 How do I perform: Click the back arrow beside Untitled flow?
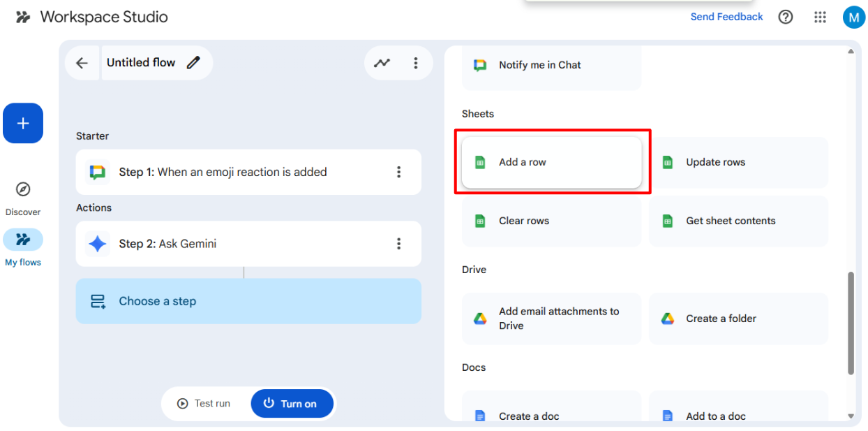(x=82, y=63)
